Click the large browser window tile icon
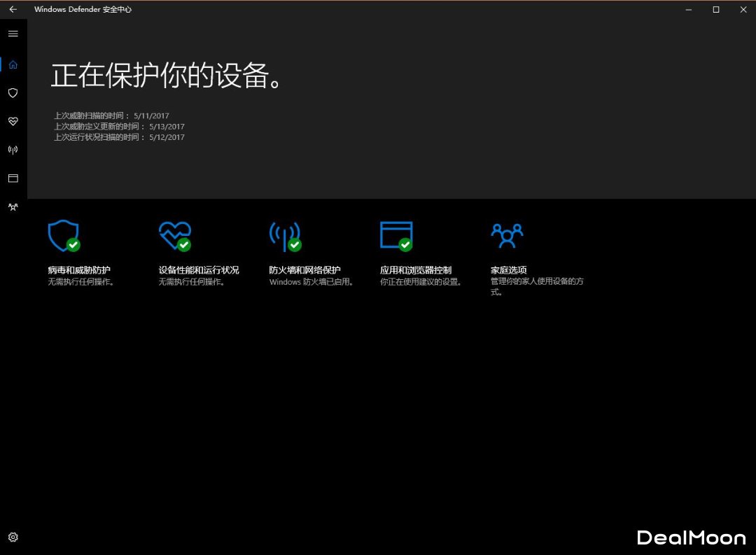The height and width of the screenshot is (555, 756). coord(395,236)
